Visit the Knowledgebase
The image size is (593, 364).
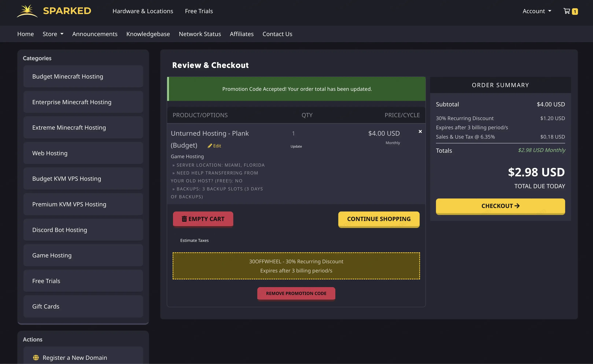148,34
